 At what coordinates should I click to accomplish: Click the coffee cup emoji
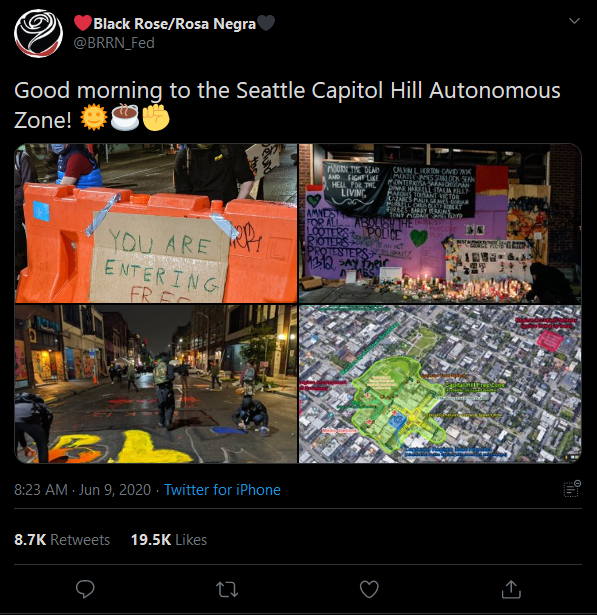tap(125, 117)
